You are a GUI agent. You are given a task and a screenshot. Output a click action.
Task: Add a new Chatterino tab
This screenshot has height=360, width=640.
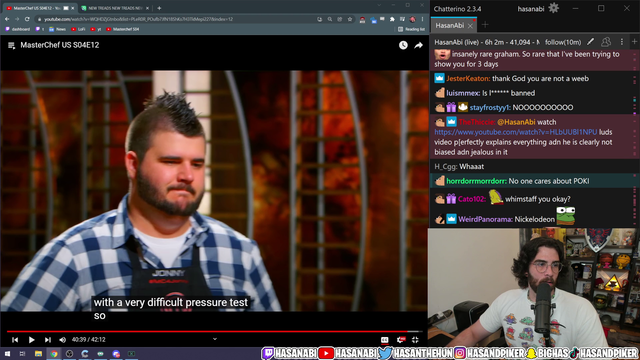click(x=485, y=25)
